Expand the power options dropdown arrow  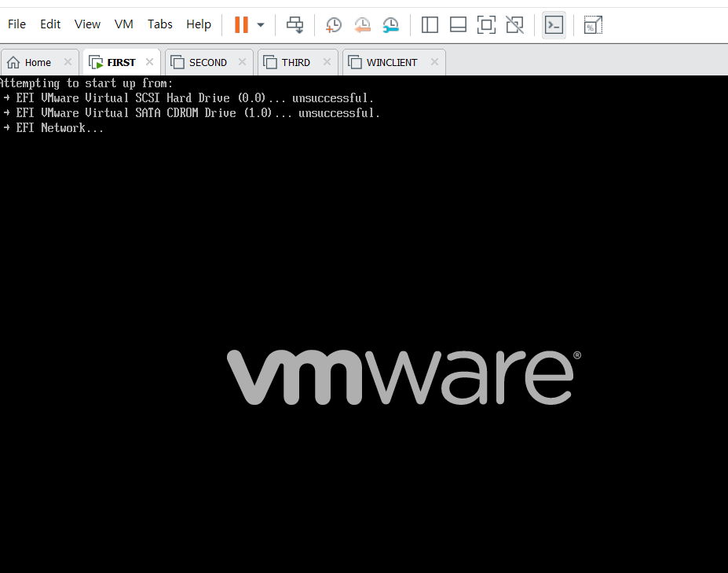261,25
